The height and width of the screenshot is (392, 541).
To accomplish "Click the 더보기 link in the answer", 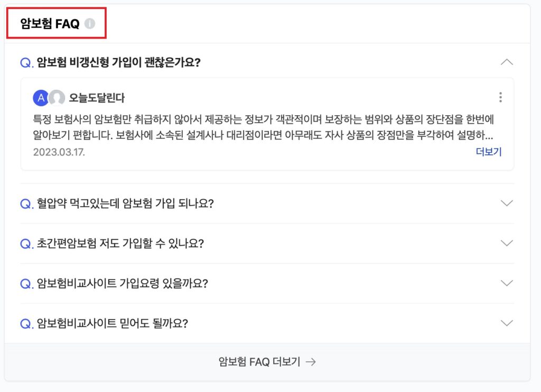I will 489,152.
